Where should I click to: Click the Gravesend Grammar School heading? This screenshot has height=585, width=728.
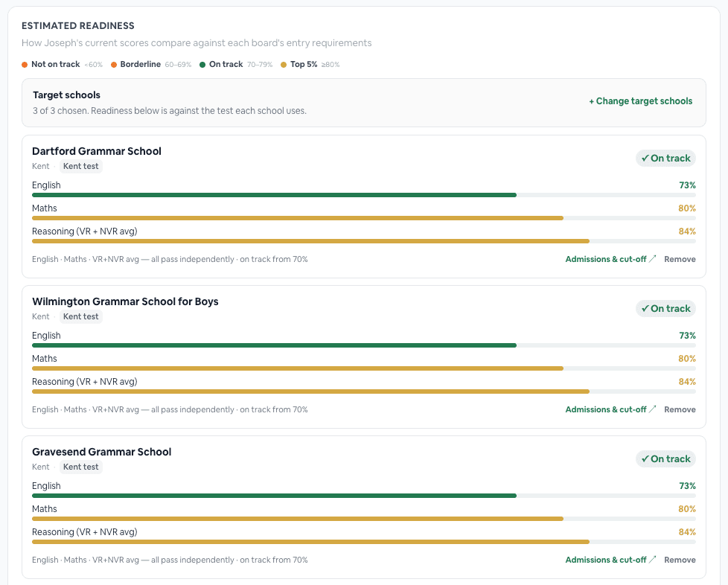(x=102, y=453)
